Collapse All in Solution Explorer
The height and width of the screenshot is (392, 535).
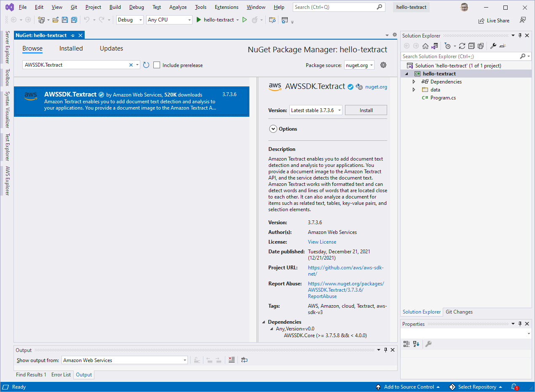(x=471, y=46)
